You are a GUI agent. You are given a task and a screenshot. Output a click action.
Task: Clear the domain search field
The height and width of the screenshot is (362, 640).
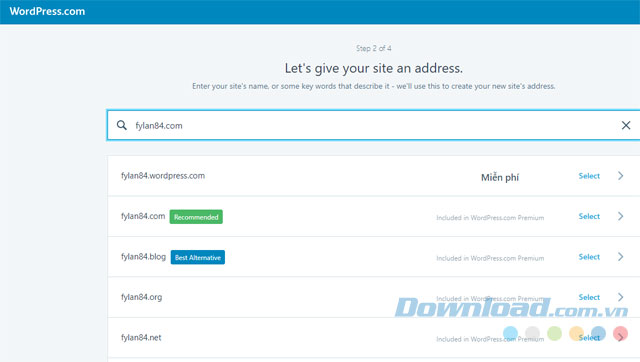click(626, 125)
